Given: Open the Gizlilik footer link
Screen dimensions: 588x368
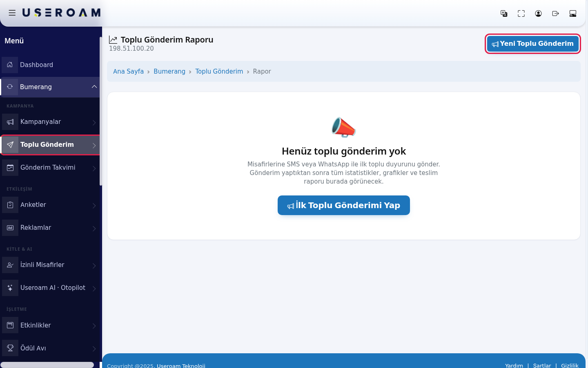Looking at the screenshot, I should click(570, 366).
